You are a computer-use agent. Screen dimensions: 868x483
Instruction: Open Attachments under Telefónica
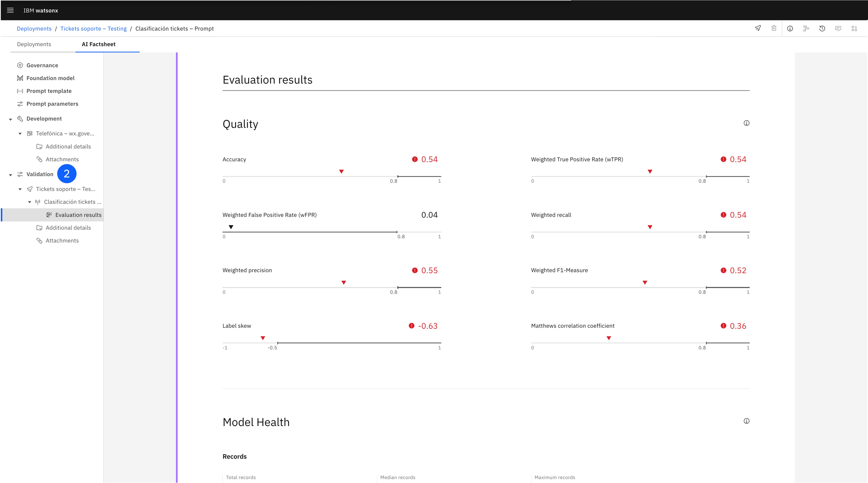click(62, 159)
